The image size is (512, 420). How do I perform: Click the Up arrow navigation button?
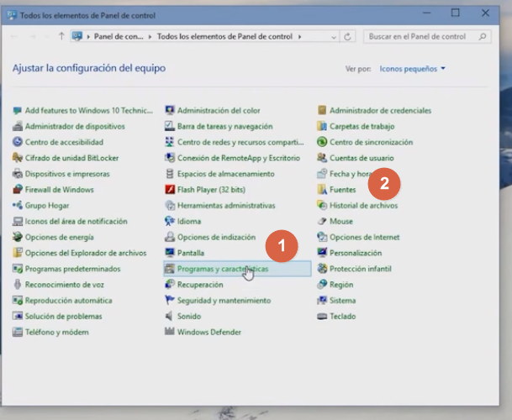click(x=61, y=36)
